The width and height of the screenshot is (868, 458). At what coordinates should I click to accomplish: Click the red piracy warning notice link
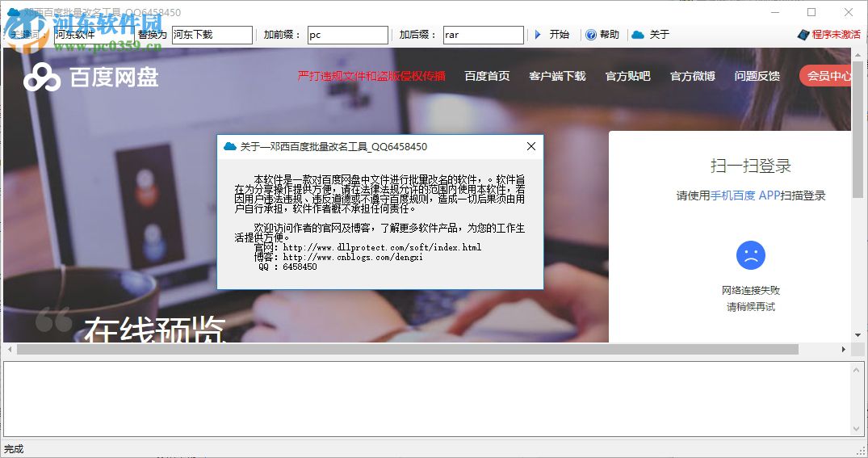(x=371, y=76)
